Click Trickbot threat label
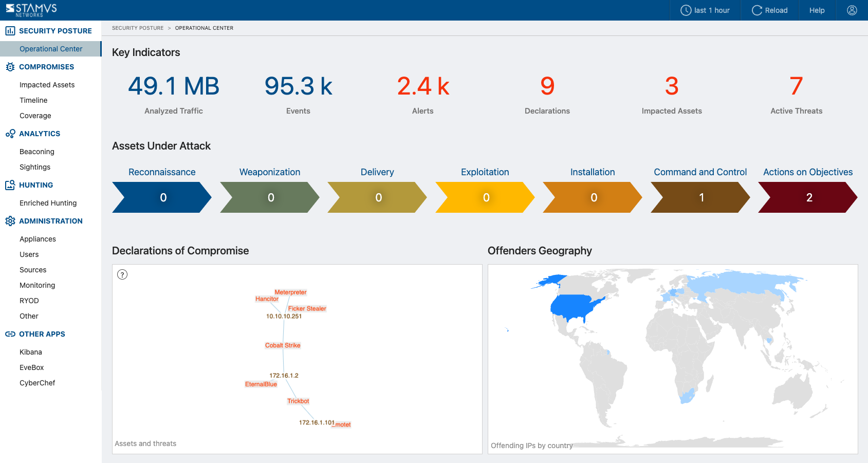Image resolution: width=868 pixels, height=463 pixels. tap(298, 401)
